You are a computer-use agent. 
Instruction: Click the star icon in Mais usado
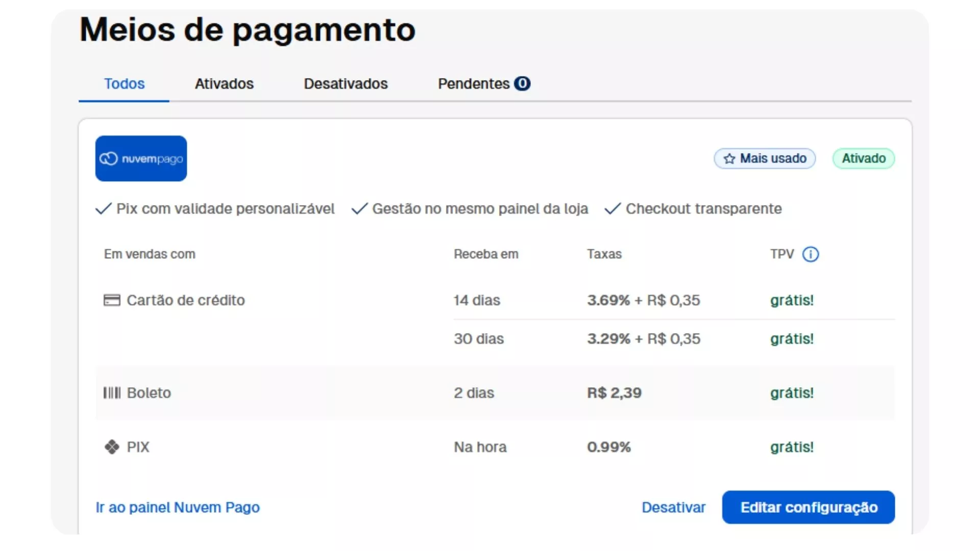click(x=729, y=159)
